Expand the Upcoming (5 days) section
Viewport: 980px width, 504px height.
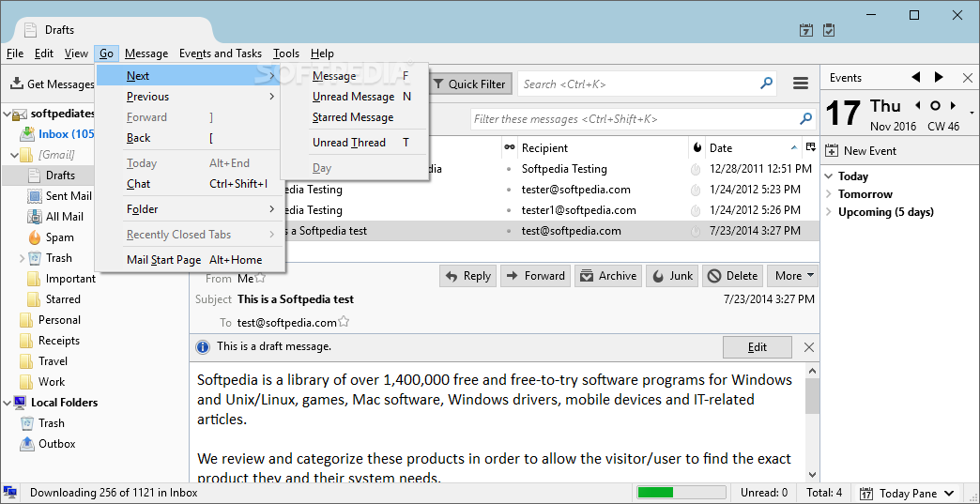pyautogui.click(x=830, y=212)
